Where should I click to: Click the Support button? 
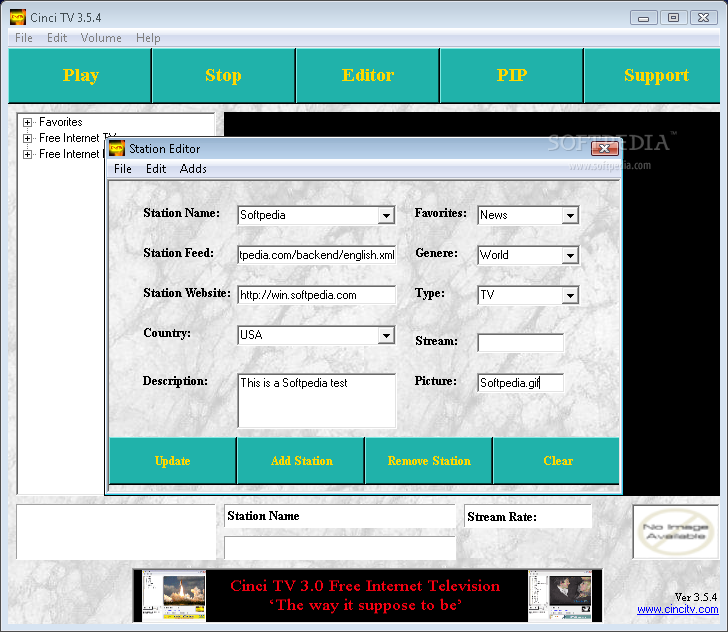point(653,75)
